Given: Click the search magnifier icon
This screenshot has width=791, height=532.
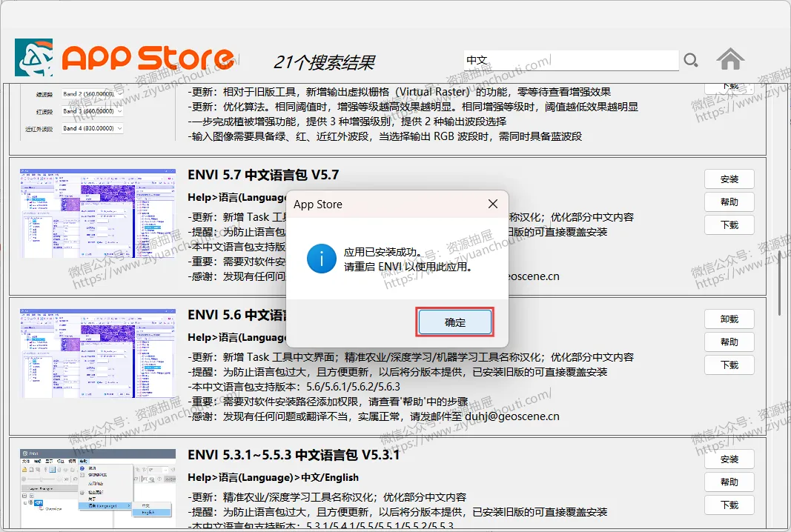Looking at the screenshot, I should 691,61.
